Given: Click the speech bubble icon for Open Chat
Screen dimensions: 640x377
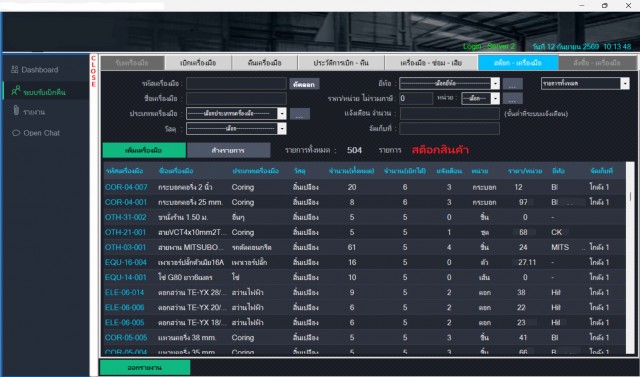Looking at the screenshot, I should click(16, 133).
